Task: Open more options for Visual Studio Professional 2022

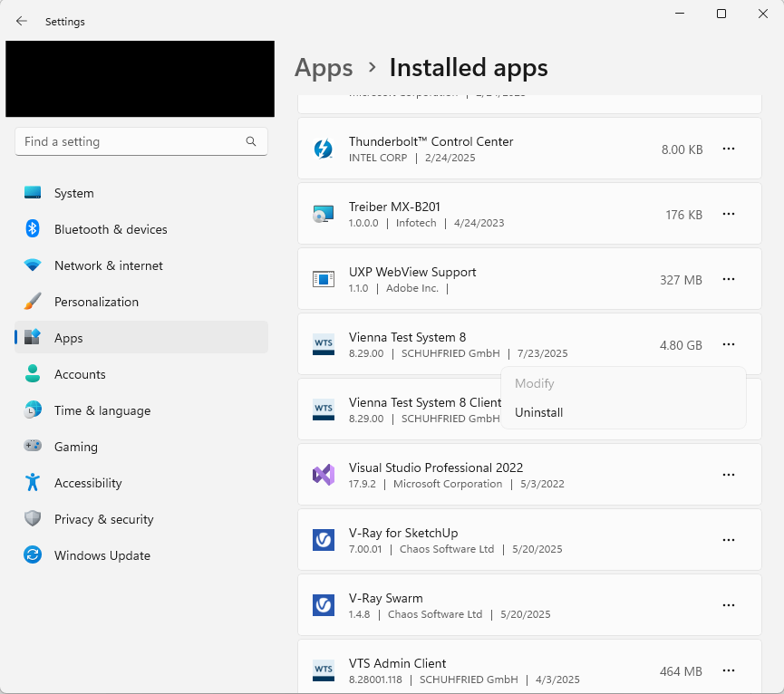Action: click(728, 475)
